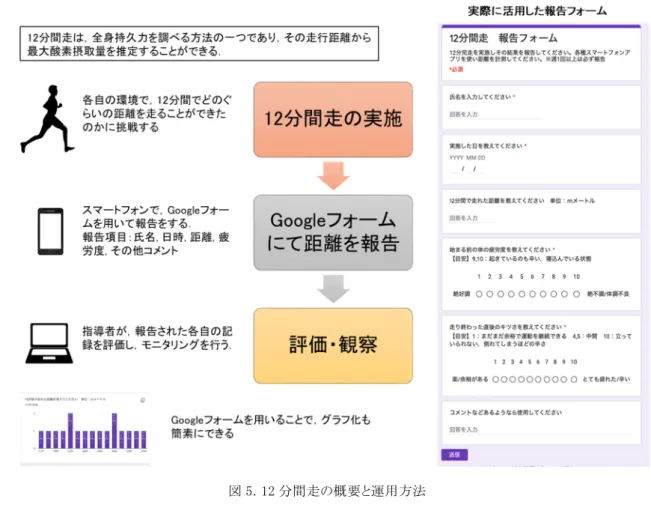Open the purple bar chart thumbnail
Viewport: 651px width, 505px height.
[85, 429]
